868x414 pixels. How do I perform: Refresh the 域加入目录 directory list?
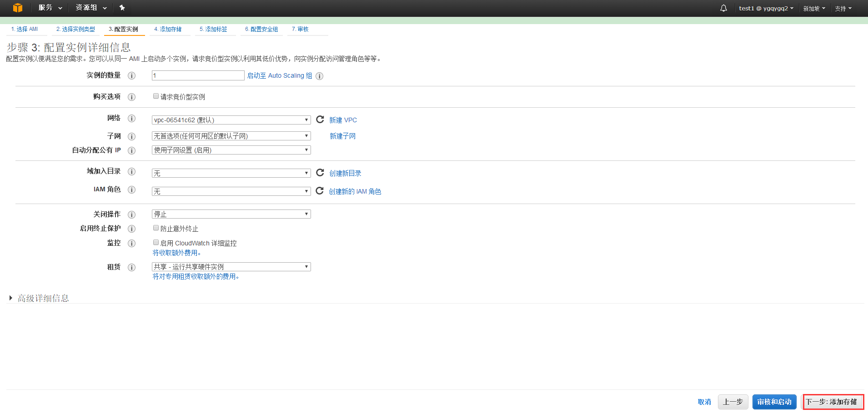pos(320,172)
